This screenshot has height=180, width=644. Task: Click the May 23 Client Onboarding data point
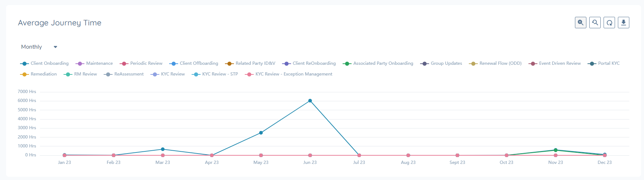[261, 133]
